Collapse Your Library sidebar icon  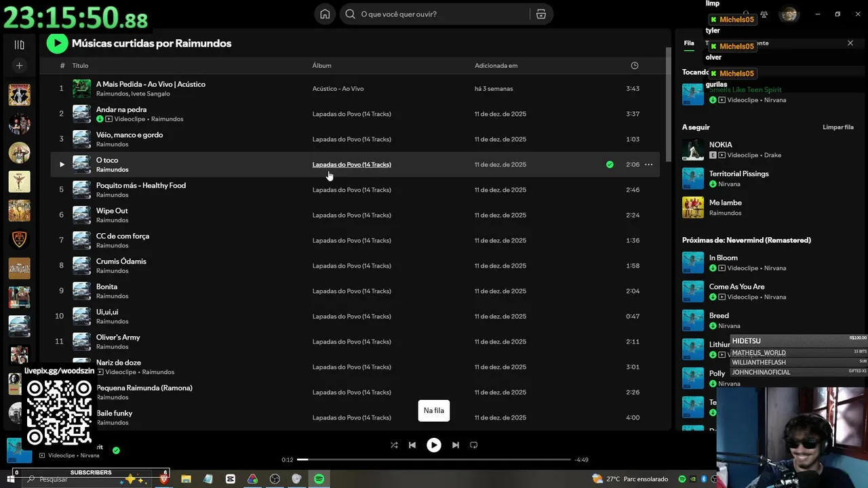point(19,45)
